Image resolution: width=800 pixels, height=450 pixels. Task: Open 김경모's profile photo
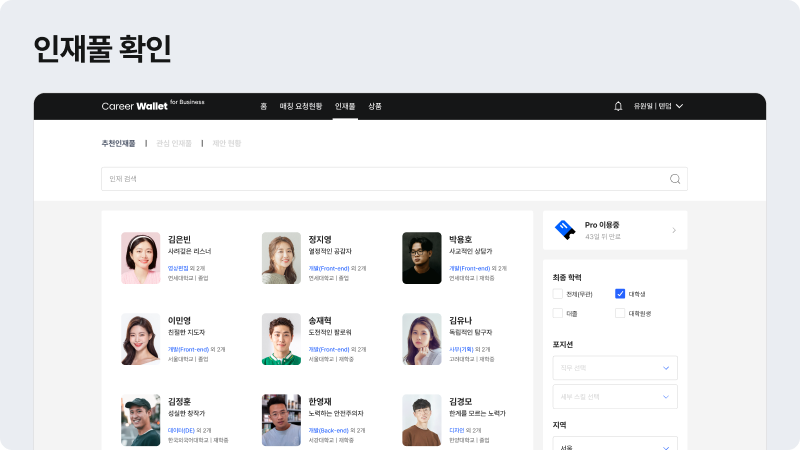tap(421, 420)
